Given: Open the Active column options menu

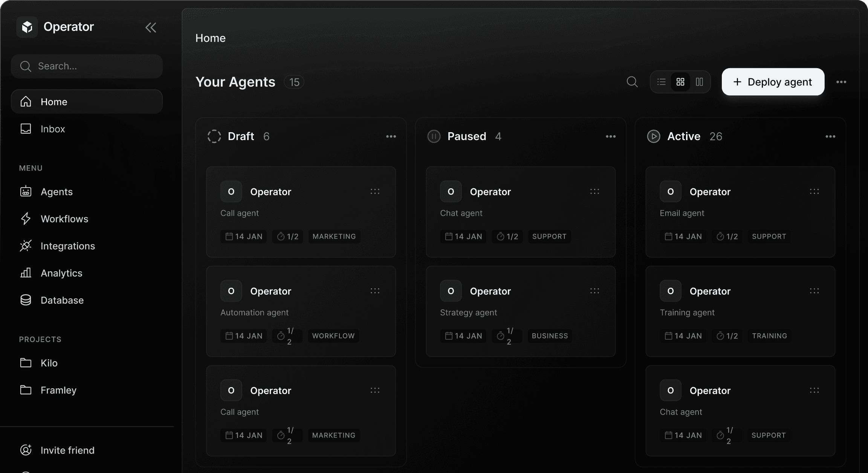Looking at the screenshot, I should point(830,136).
